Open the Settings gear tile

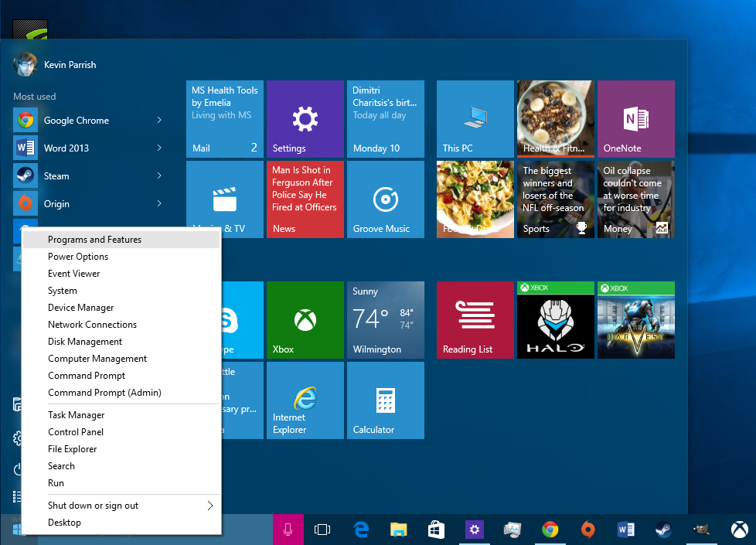click(x=305, y=119)
